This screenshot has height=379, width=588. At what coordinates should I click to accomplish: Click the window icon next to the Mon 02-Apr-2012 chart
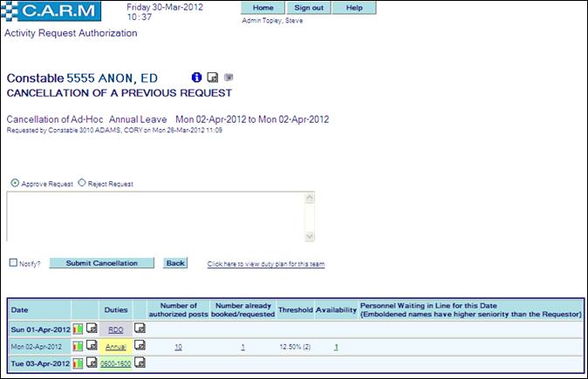92,346
